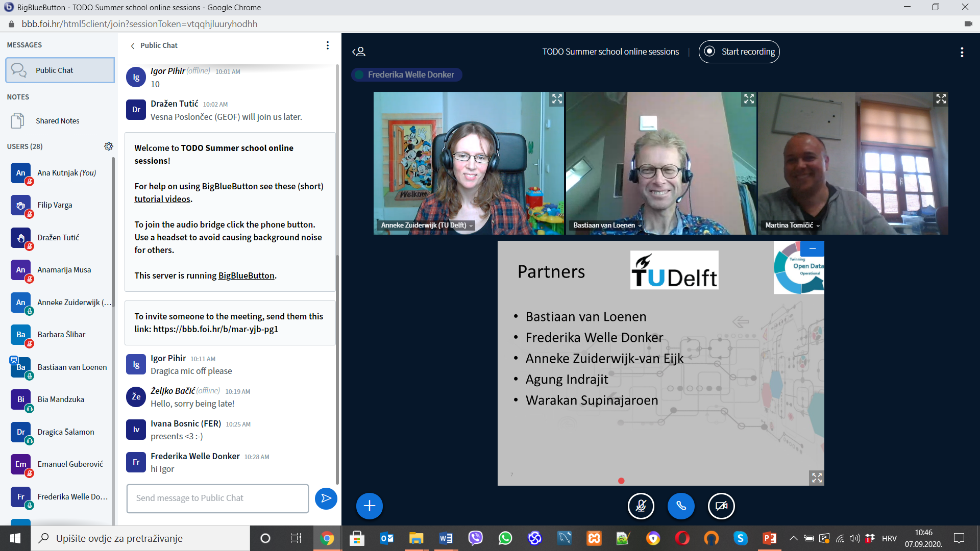
Task: Select Public Chat in the Messages panel
Action: pos(60,70)
